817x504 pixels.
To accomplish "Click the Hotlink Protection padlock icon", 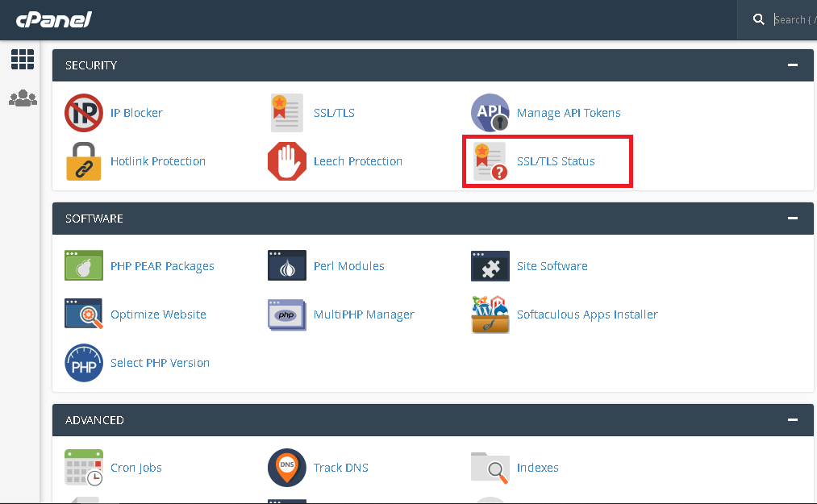I will (84, 161).
